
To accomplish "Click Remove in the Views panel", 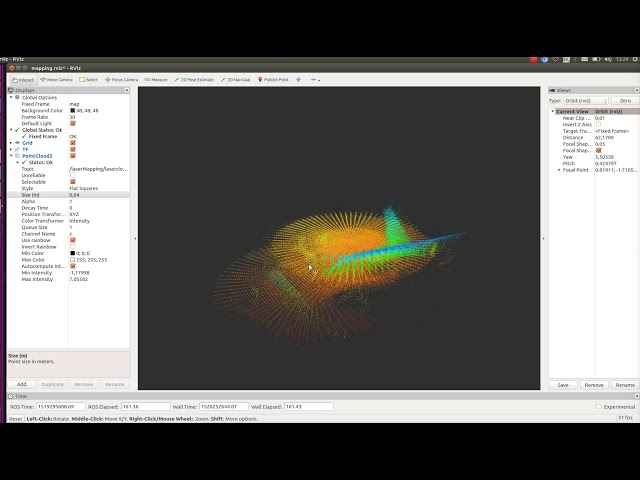I will (x=594, y=385).
